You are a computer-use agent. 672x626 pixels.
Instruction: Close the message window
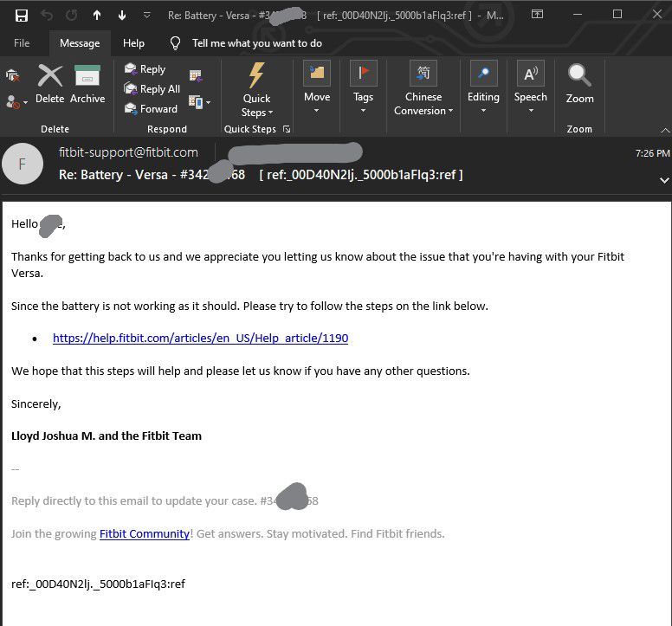(657, 15)
